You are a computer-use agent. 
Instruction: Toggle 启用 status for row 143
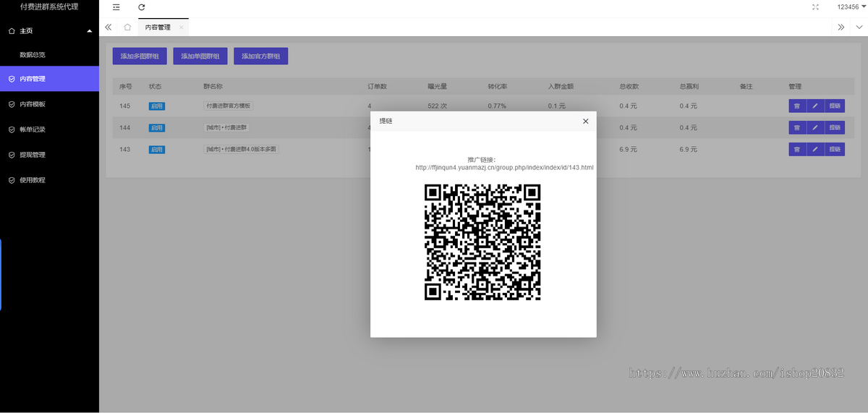[x=157, y=150]
